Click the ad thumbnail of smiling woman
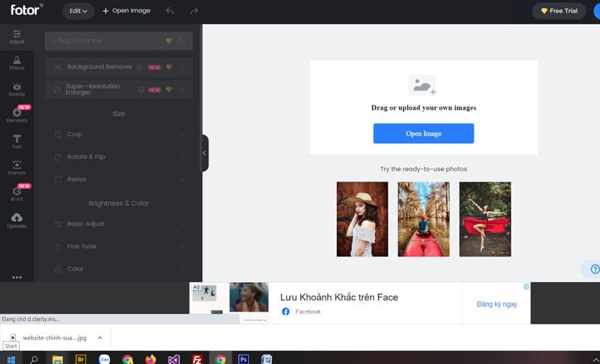The height and width of the screenshot is (364, 600). pyautogui.click(x=249, y=297)
